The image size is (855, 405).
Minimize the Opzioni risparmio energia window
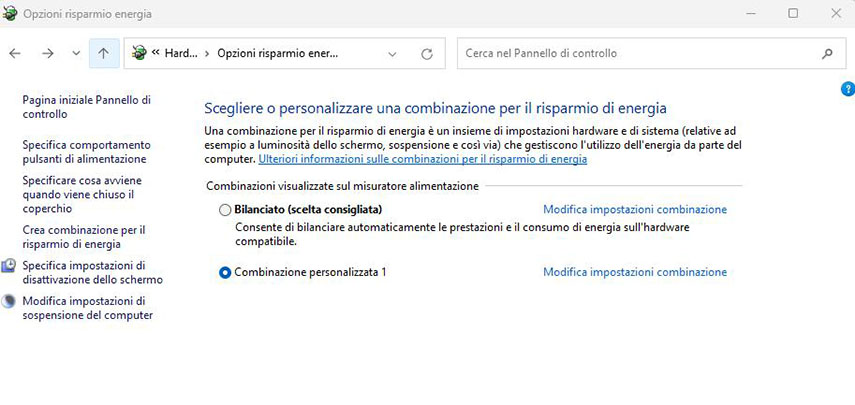click(750, 14)
